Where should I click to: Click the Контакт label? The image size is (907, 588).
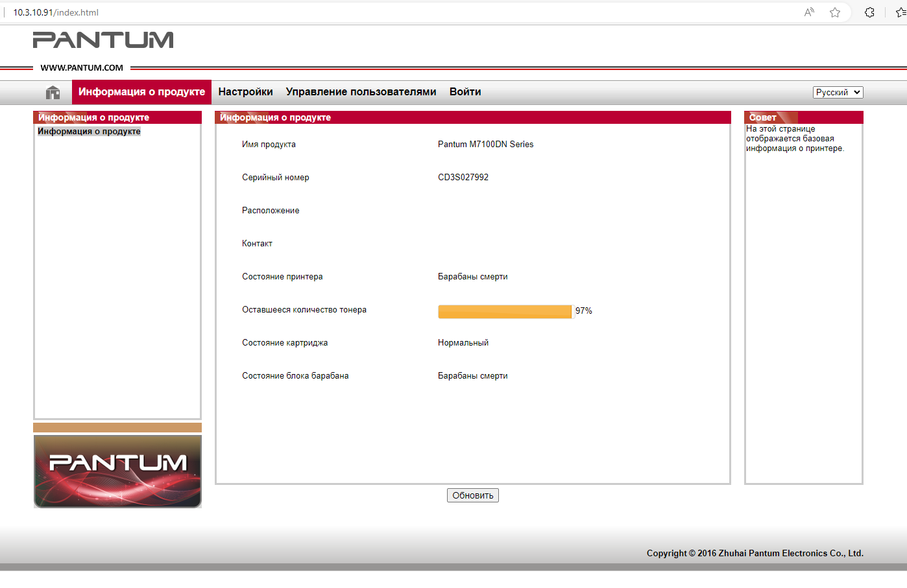pos(257,244)
